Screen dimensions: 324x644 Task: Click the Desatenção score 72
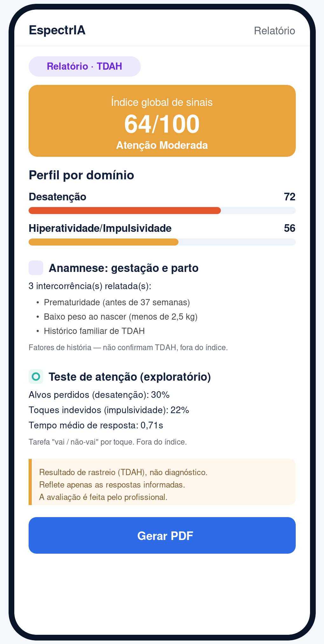click(x=290, y=197)
